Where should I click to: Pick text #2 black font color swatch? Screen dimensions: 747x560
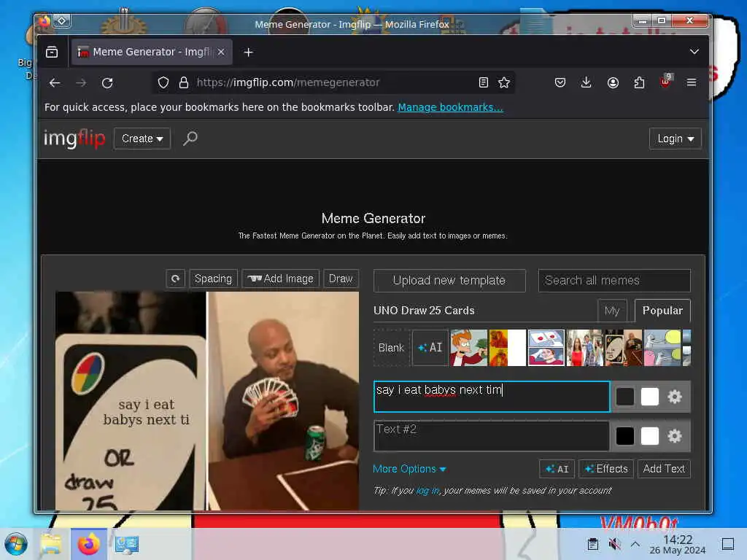click(x=624, y=436)
